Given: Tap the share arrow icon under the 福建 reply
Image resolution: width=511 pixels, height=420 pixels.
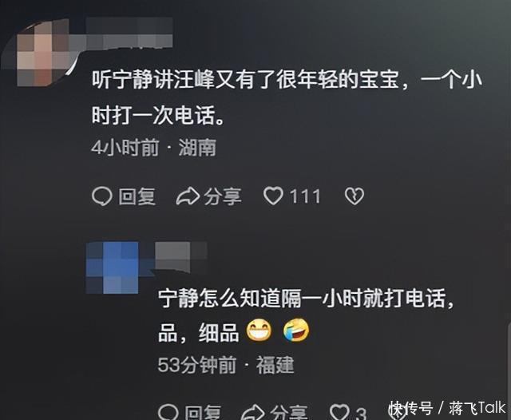Looking at the screenshot, I should pos(252,413).
